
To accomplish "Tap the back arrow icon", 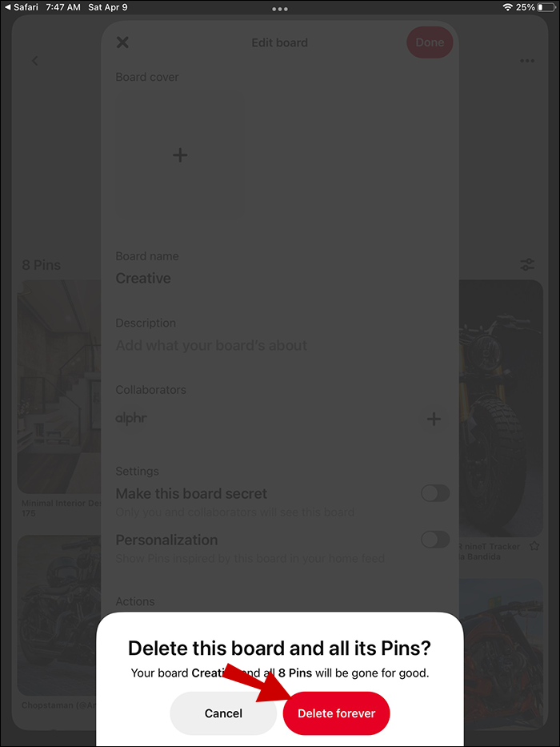I will 34,61.
